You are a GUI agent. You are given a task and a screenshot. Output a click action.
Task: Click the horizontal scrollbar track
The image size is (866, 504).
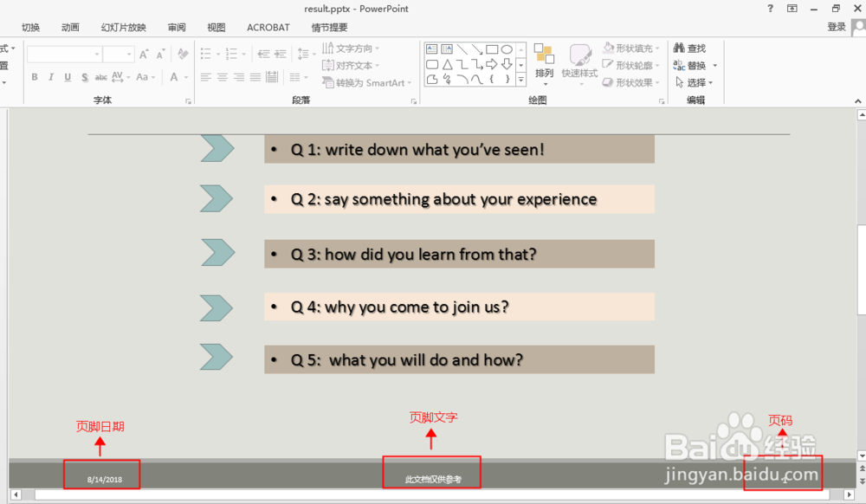pos(432,494)
